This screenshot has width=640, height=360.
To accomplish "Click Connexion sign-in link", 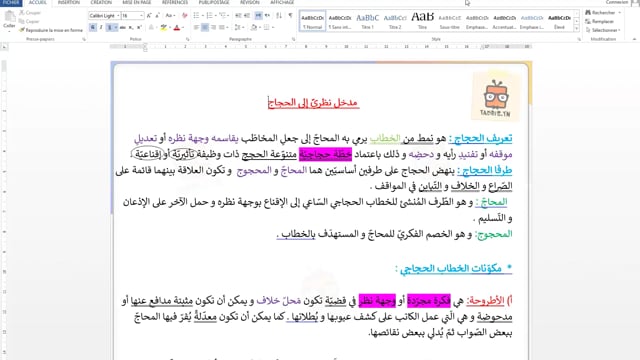I will click(x=617, y=2).
